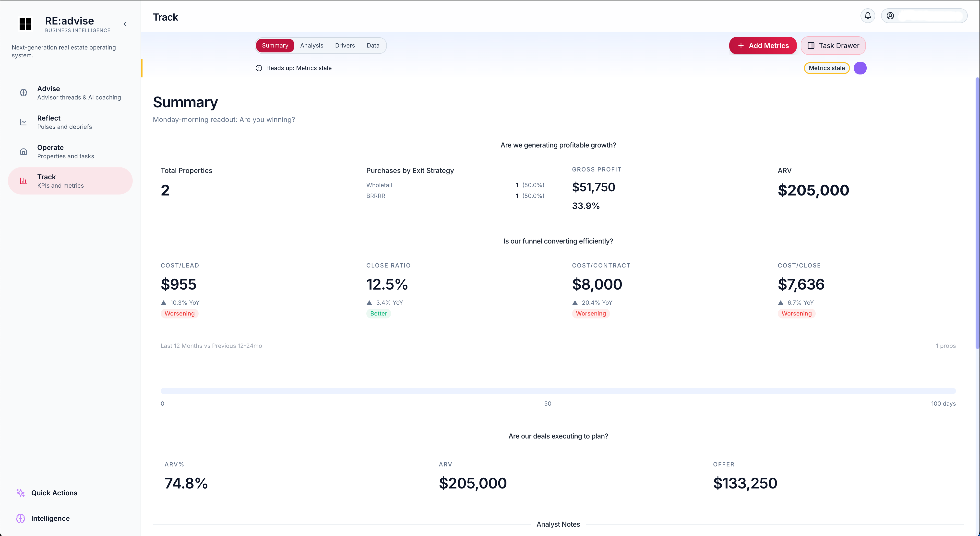Open the notification bell
This screenshot has height=536, width=980.
coord(867,16)
